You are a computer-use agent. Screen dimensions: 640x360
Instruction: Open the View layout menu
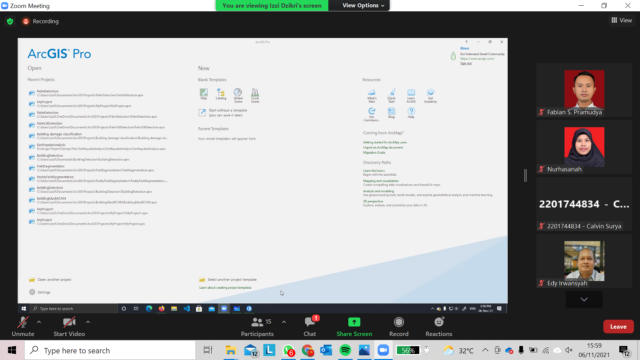coord(622,20)
